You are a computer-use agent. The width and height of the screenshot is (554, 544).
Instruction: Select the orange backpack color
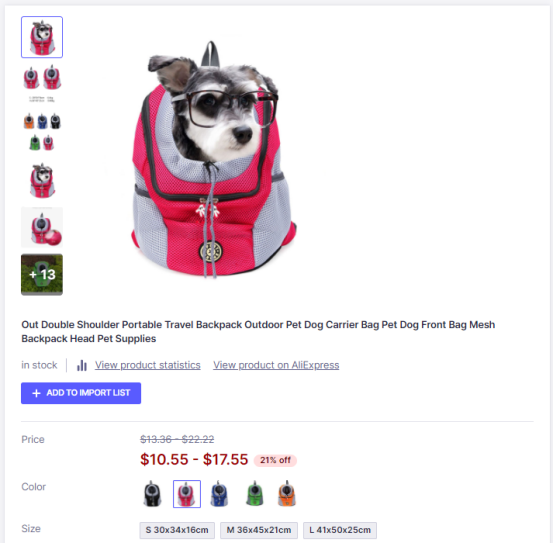(287, 493)
